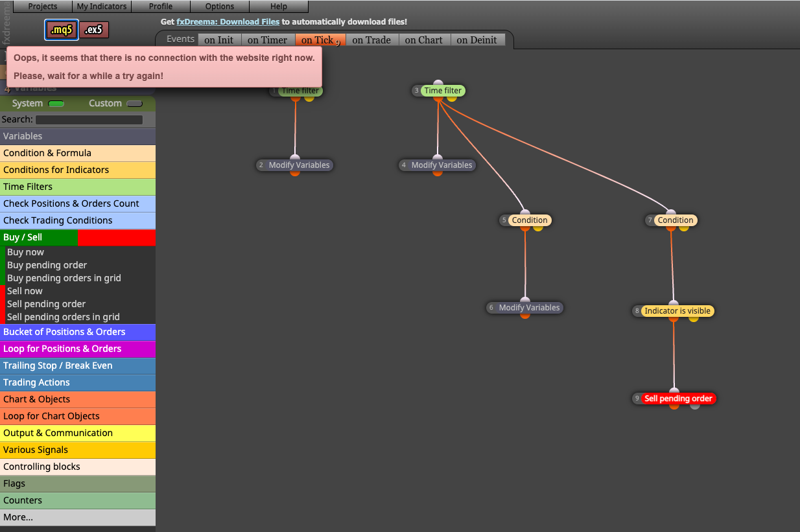Screen dimensions: 800x532
Task: Expand Loop for Chart Objects category
Action: [x=78, y=416]
